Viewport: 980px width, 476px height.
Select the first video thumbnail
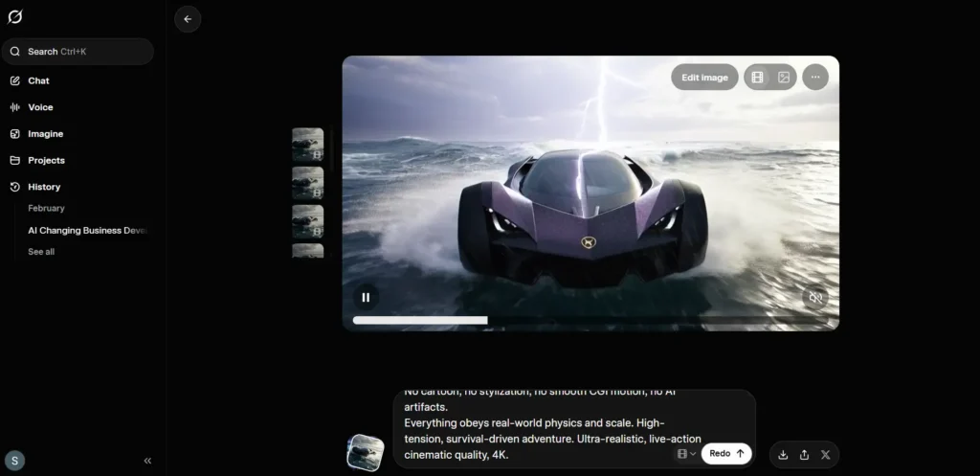click(307, 145)
